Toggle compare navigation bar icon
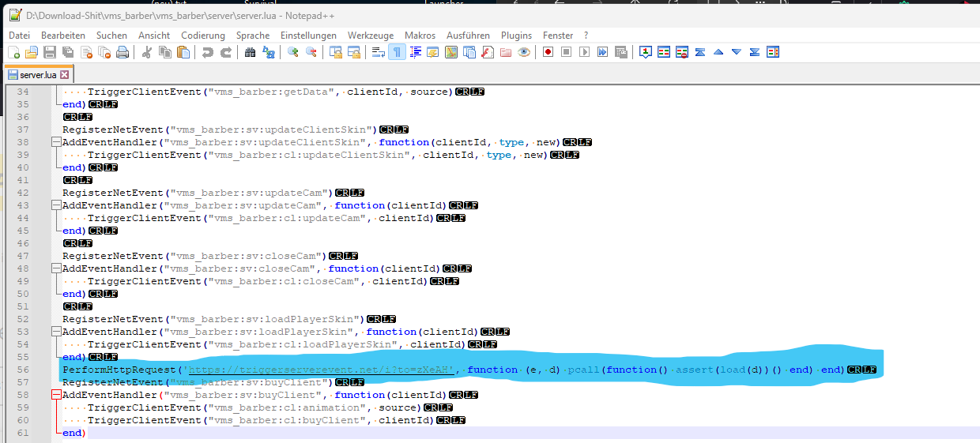This screenshot has width=980, height=443. [x=773, y=52]
